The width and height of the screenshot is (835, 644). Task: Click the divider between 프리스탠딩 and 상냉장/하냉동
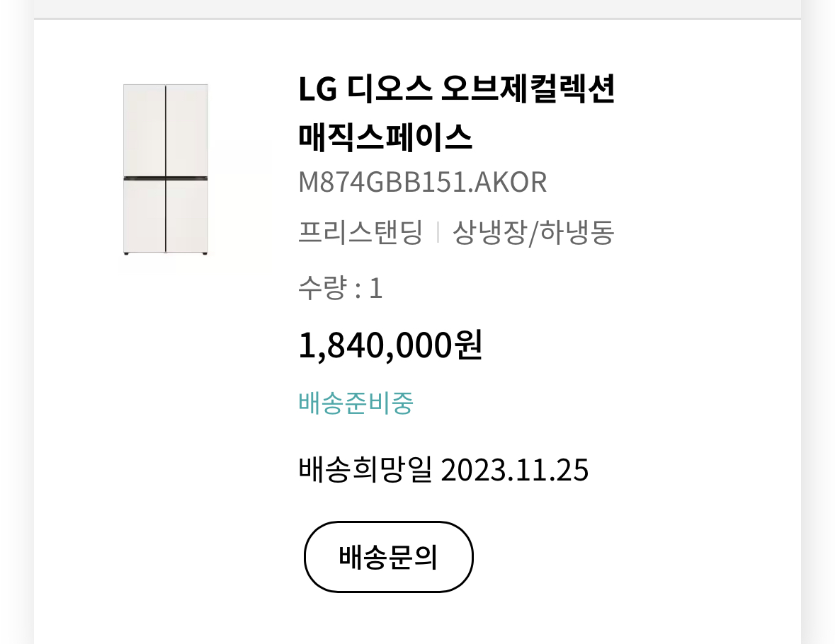438,233
